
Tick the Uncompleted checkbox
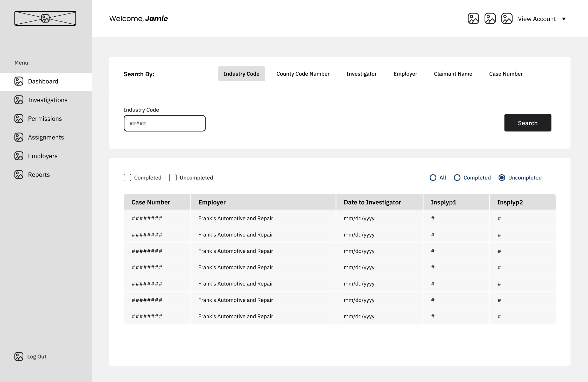173,178
